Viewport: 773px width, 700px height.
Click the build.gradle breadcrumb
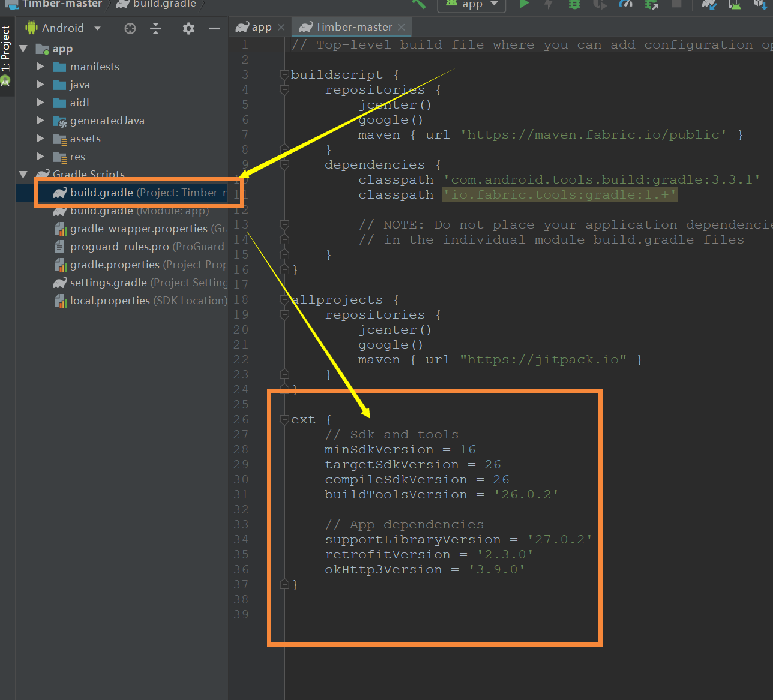click(157, 4)
